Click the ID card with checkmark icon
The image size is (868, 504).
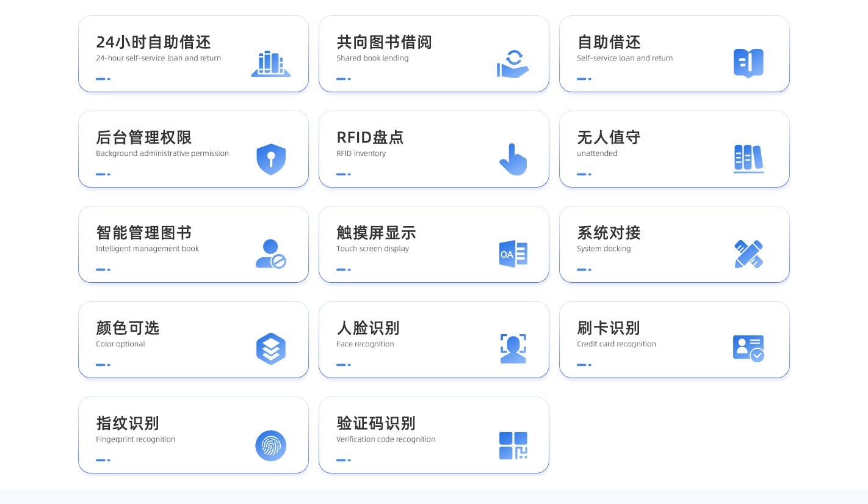(748, 348)
